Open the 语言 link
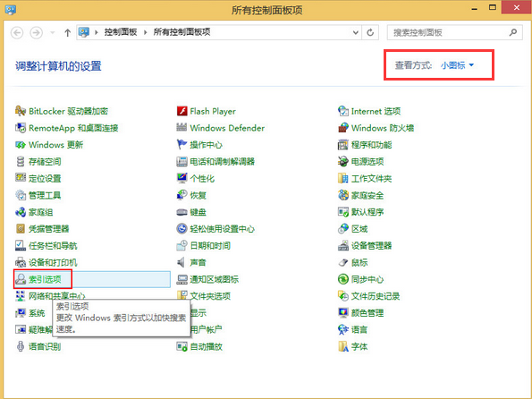This screenshot has height=399, width=532. pos(359,330)
